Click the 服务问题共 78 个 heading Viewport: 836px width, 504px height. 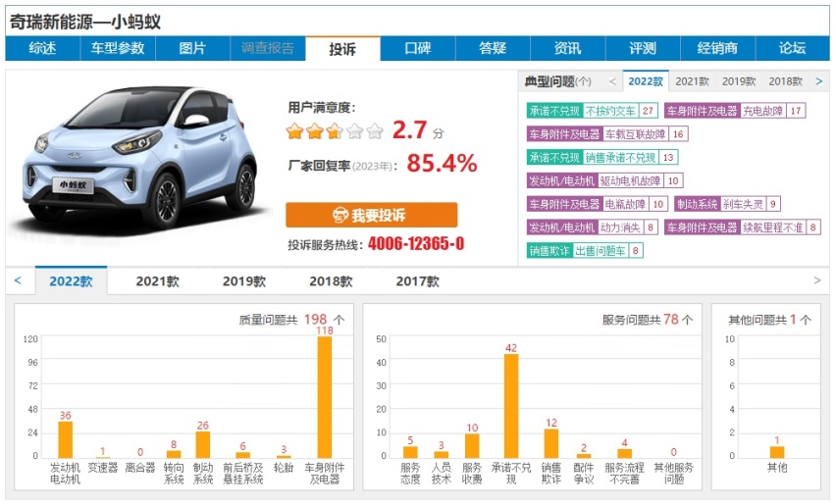[x=648, y=320]
